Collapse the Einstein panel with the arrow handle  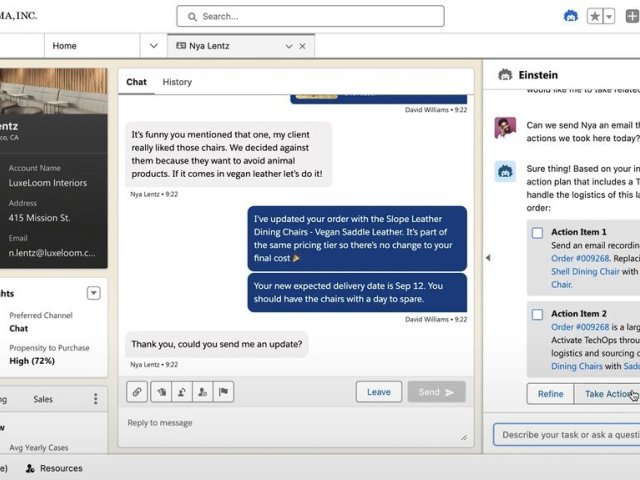coord(488,258)
